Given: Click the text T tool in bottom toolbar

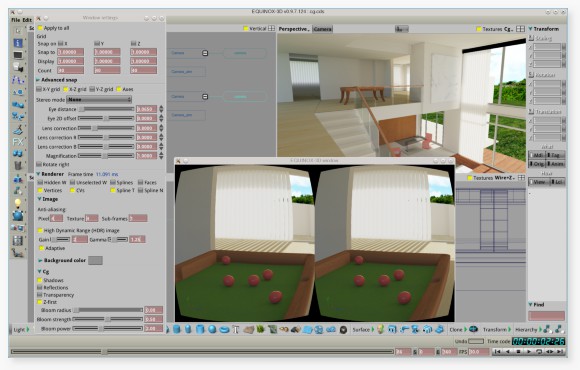Looking at the screenshot, I should point(236,329).
